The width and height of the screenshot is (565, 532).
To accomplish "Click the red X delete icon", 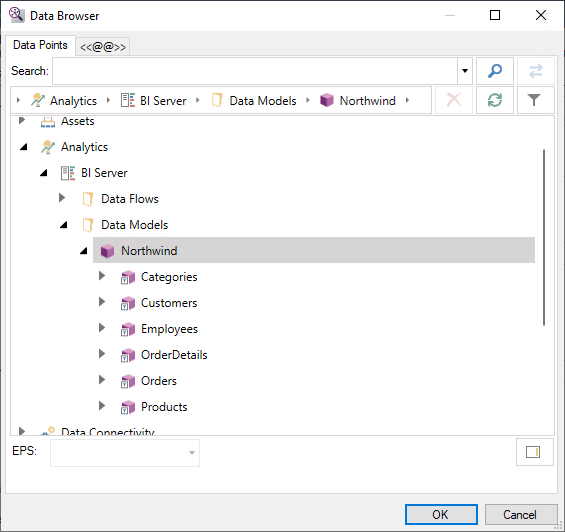I will 454,100.
